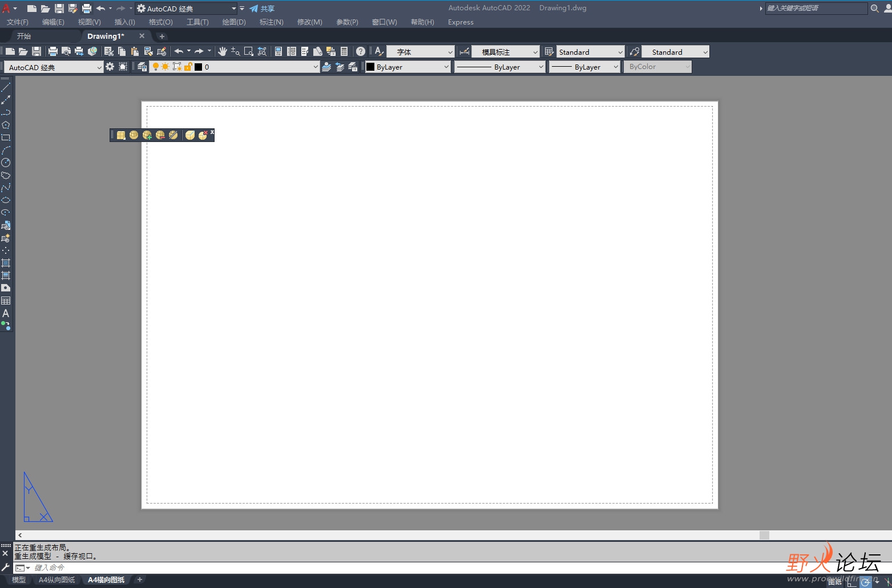
Task: Open the Express menu
Action: (461, 22)
